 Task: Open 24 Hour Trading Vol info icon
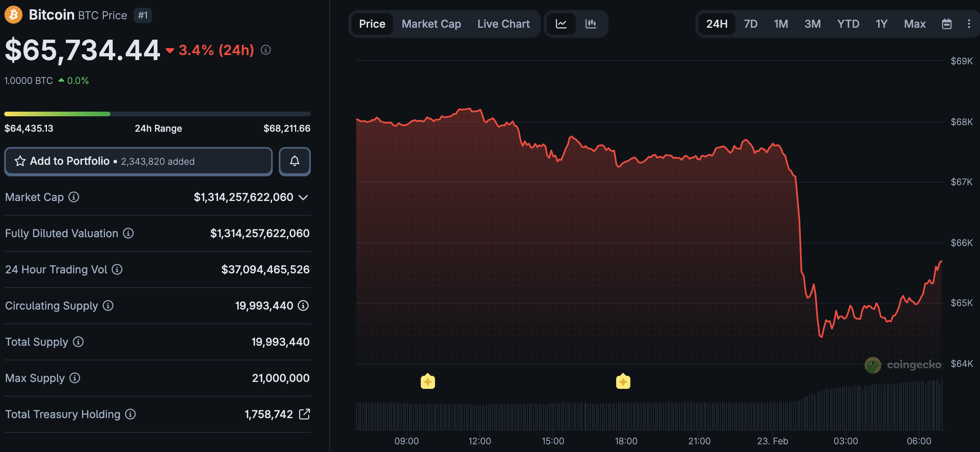[117, 270]
